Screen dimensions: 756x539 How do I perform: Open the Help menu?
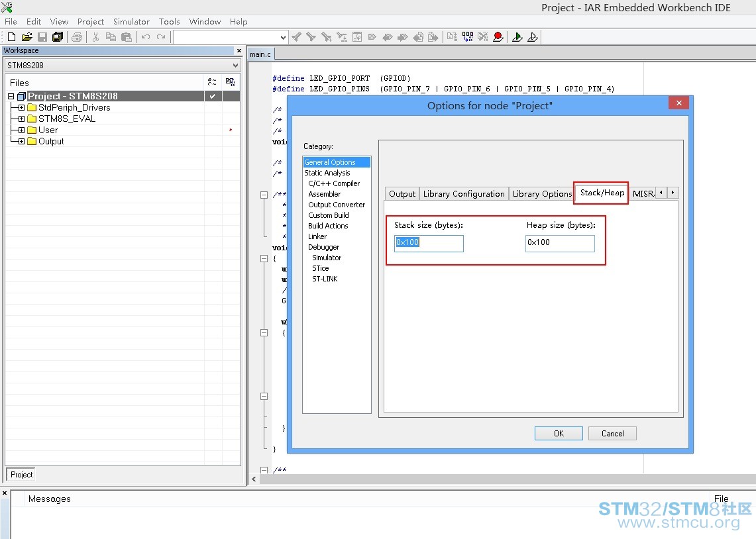[x=239, y=22]
